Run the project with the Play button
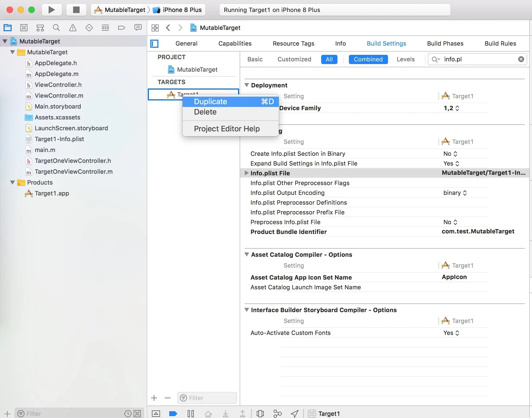This screenshot has height=418, width=532. (52, 10)
